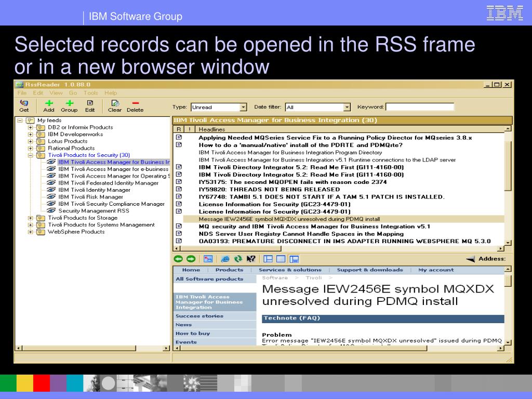Expand the IBM Developerworks node
The width and height of the screenshot is (532, 399).
31,135
